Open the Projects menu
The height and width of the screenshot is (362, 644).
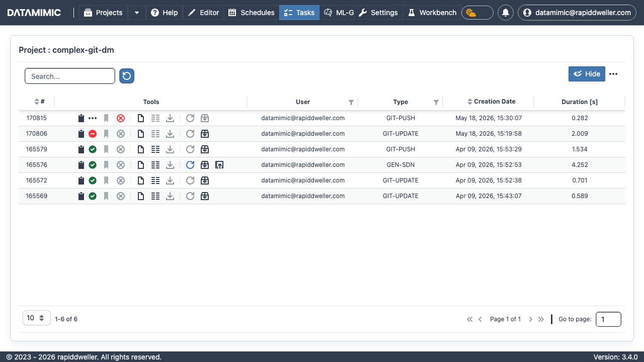103,13
